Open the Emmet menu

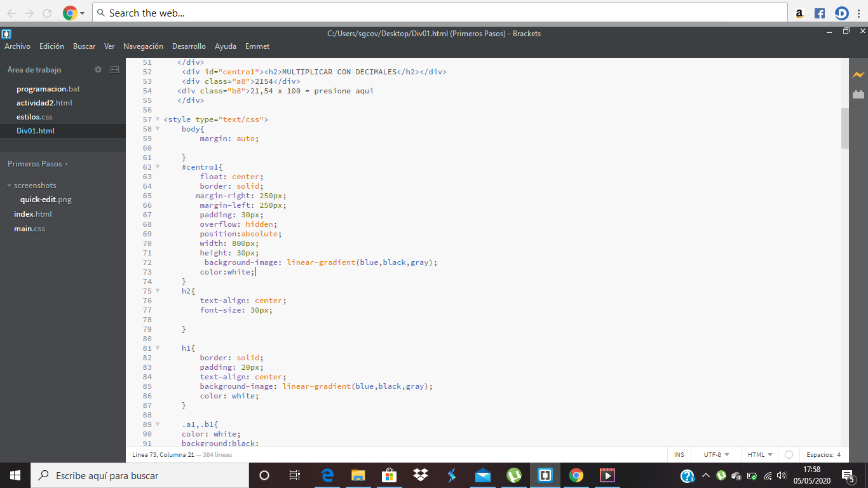pos(257,46)
